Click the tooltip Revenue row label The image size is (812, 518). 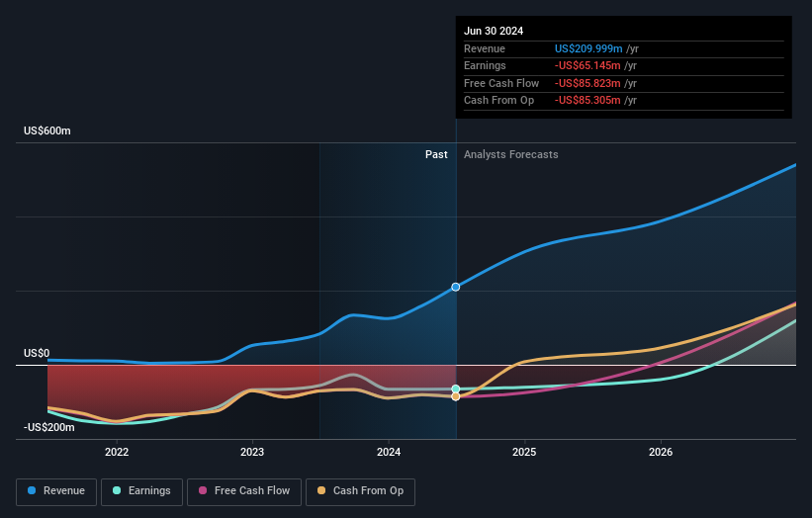485,48
